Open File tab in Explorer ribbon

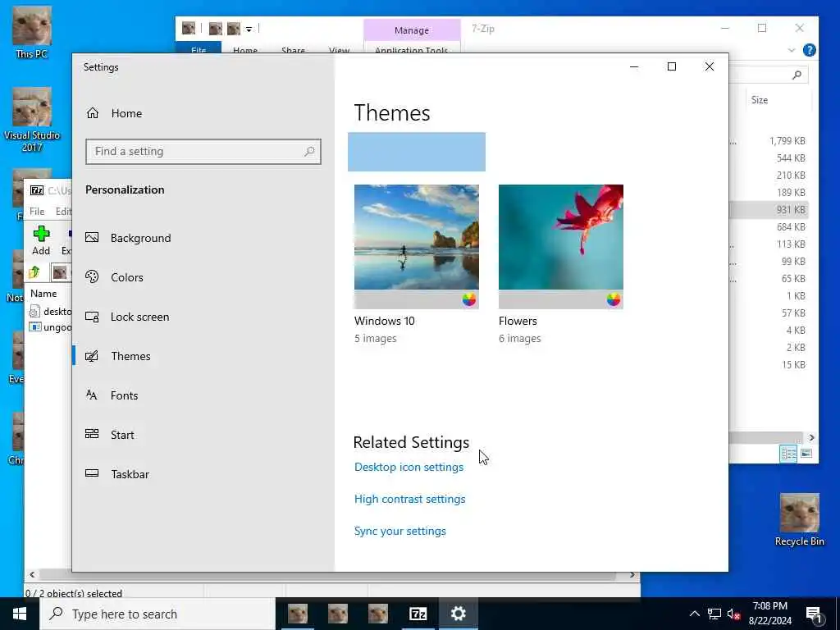coord(199,48)
